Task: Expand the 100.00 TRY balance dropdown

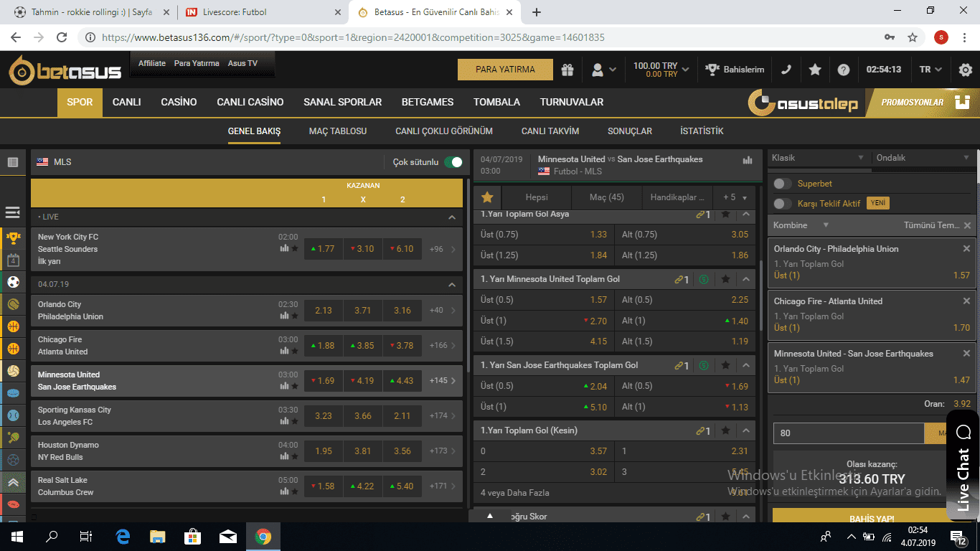Action: pyautogui.click(x=661, y=70)
